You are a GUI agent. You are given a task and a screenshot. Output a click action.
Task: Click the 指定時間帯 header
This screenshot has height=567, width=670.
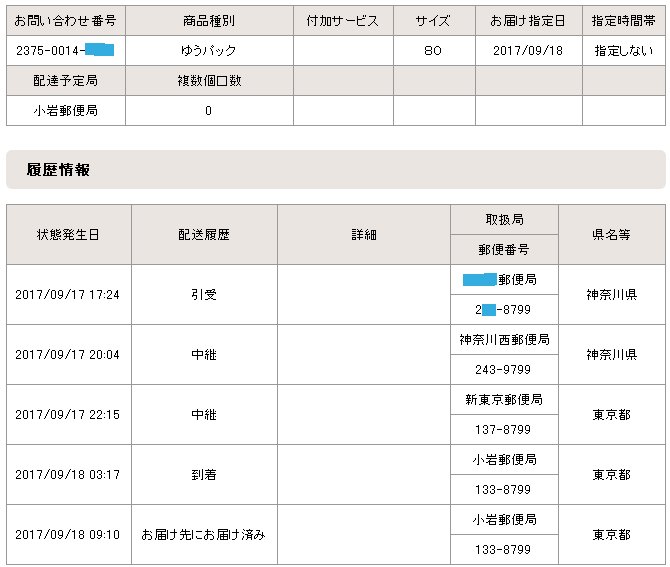point(624,21)
